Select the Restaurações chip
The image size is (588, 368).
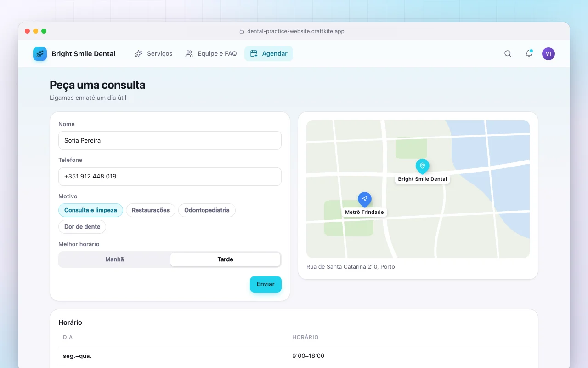coord(151,210)
